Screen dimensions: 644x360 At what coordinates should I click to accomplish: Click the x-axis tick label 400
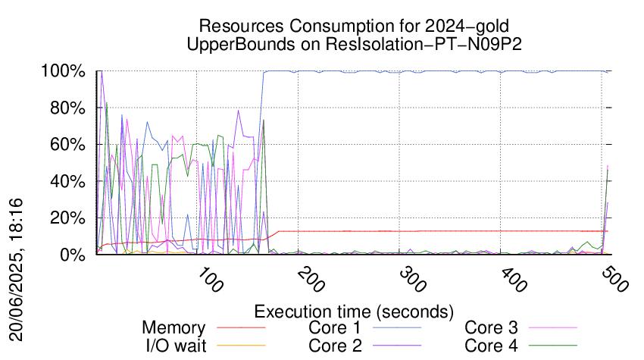[x=514, y=280]
